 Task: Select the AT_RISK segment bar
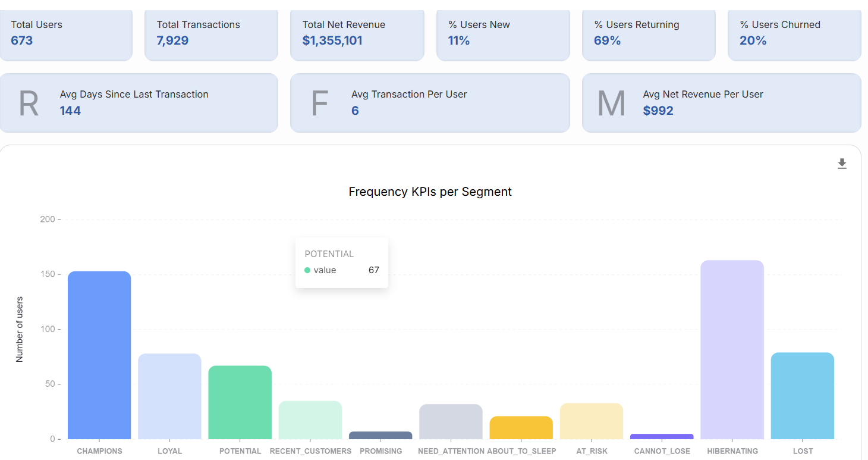[x=591, y=421]
